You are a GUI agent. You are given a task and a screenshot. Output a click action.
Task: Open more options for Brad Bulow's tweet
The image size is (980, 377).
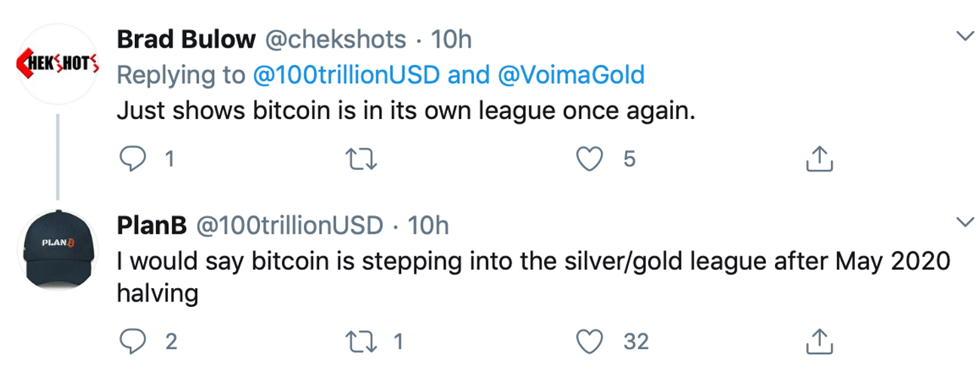(963, 37)
